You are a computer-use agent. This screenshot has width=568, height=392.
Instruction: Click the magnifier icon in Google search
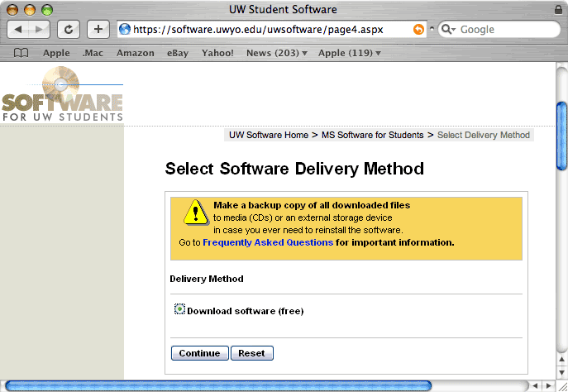pos(447,29)
